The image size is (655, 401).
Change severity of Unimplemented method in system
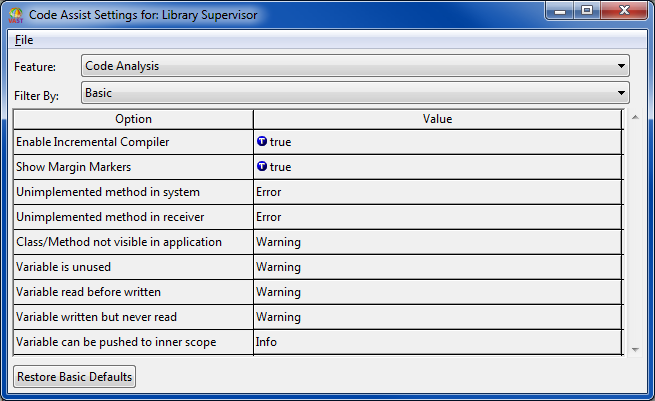pyautogui.click(x=437, y=192)
